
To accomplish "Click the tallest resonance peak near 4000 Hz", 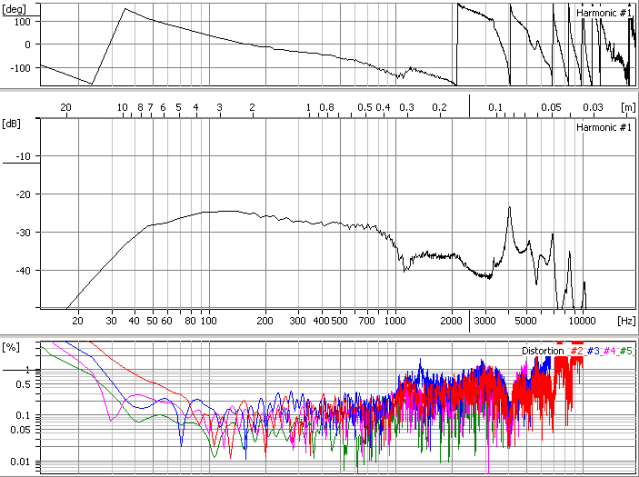I will coord(509,208).
